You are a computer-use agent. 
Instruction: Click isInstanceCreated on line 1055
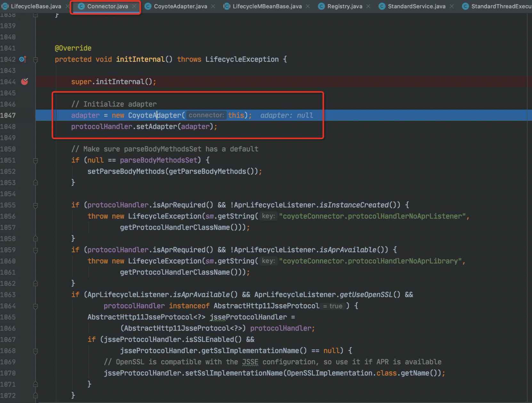(x=354, y=205)
